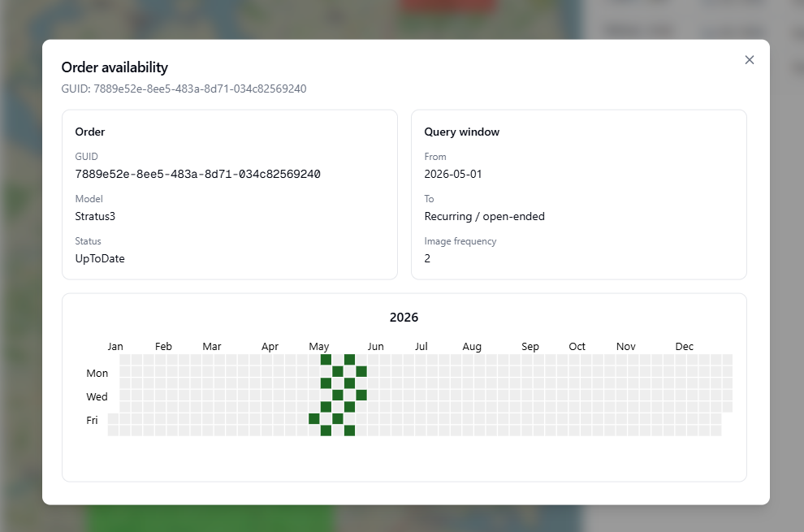The image size is (804, 532).
Task: Click the 'Dec' month label
Action: click(x=684, y=347)
